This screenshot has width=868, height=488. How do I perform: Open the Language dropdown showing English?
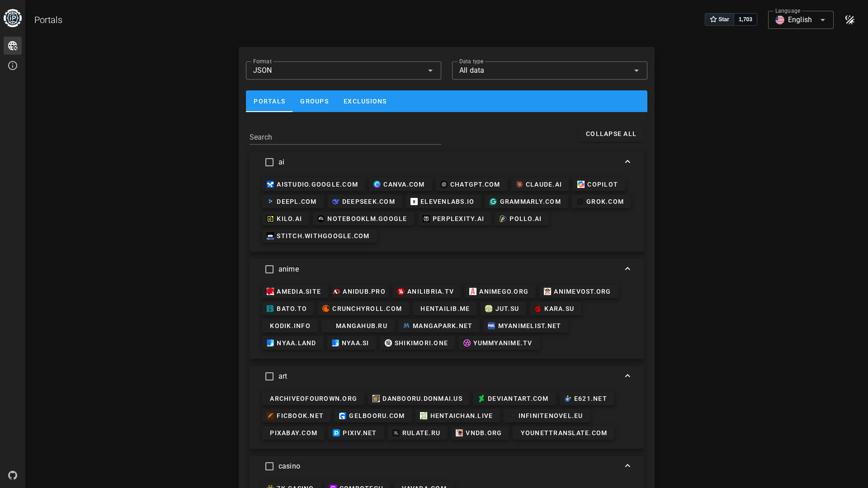pyautogui.click(x=801, y=20)
